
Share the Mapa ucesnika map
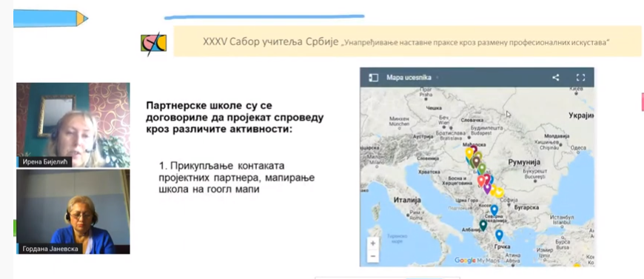tap(556, 77)
